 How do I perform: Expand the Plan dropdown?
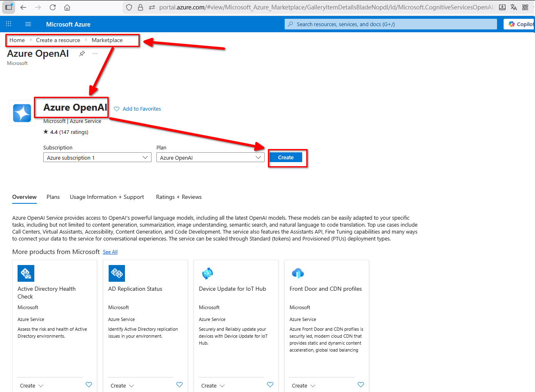click(x=210, y=158)
